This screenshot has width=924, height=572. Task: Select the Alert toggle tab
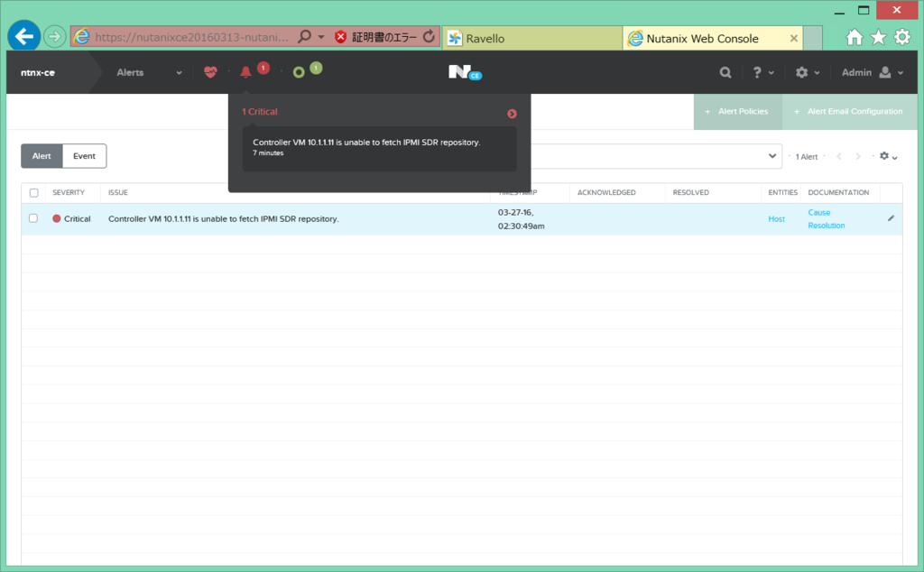(x=42, y=156)
